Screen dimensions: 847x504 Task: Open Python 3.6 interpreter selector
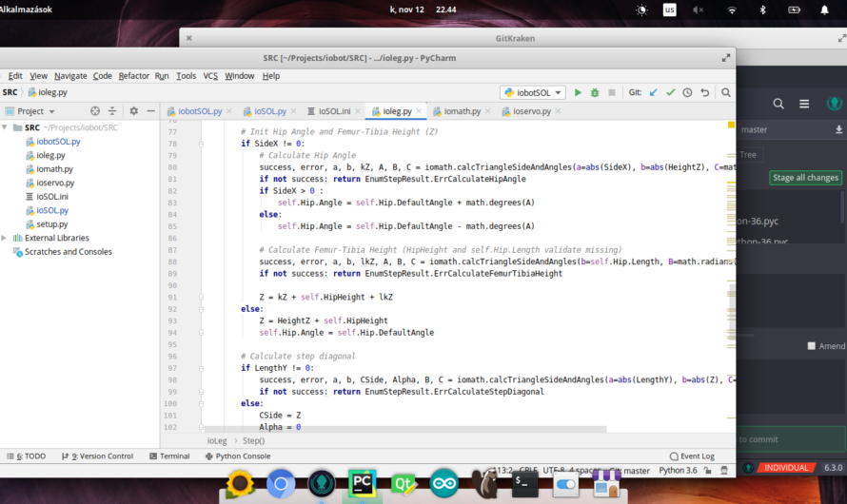pyautogui.click(x=678, y=471)
